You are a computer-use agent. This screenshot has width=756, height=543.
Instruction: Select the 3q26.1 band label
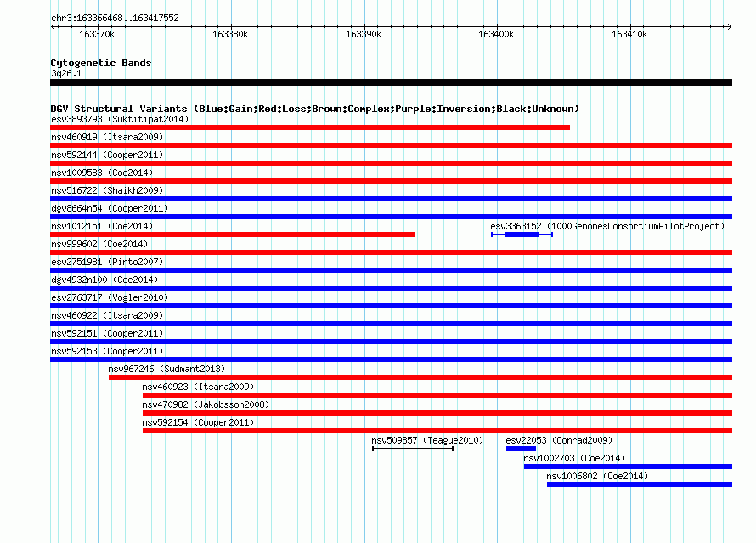(66, 73)
